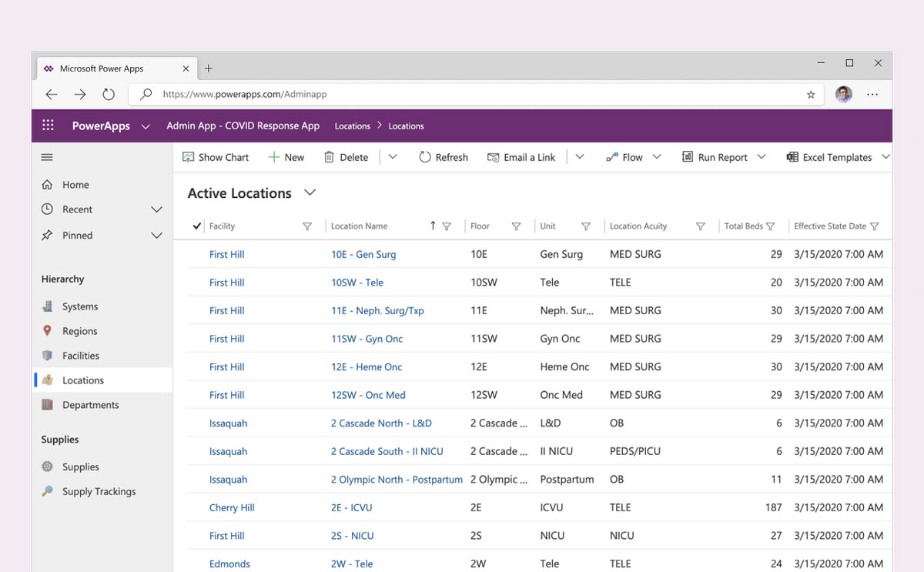Click Email a Link command
924x572 pixels.
tap(521, 157)
